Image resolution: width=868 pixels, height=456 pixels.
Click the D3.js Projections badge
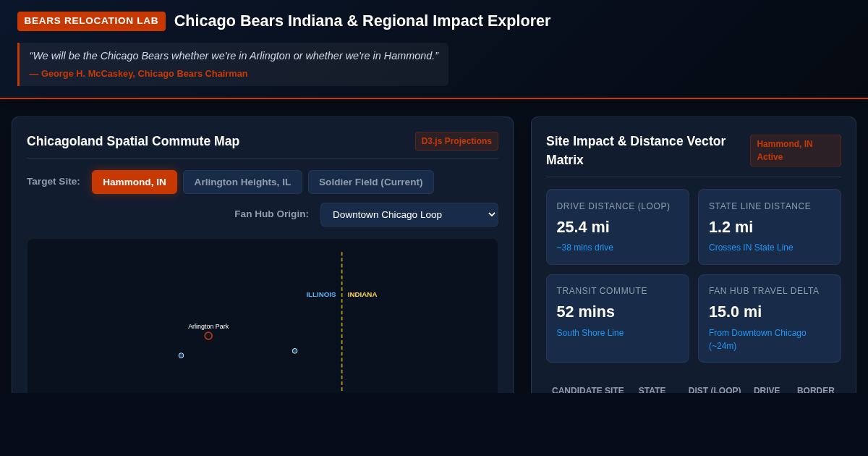tap(456, 141)
